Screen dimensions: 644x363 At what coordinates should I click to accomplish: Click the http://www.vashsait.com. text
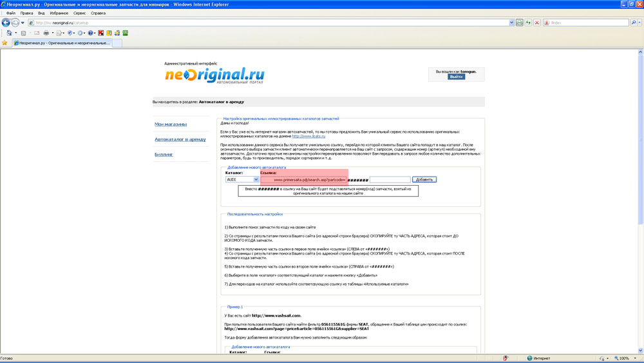(x=276, y=316)
